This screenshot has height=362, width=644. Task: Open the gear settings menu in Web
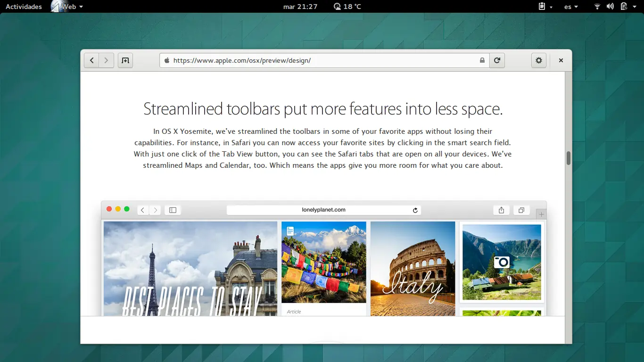539,60
